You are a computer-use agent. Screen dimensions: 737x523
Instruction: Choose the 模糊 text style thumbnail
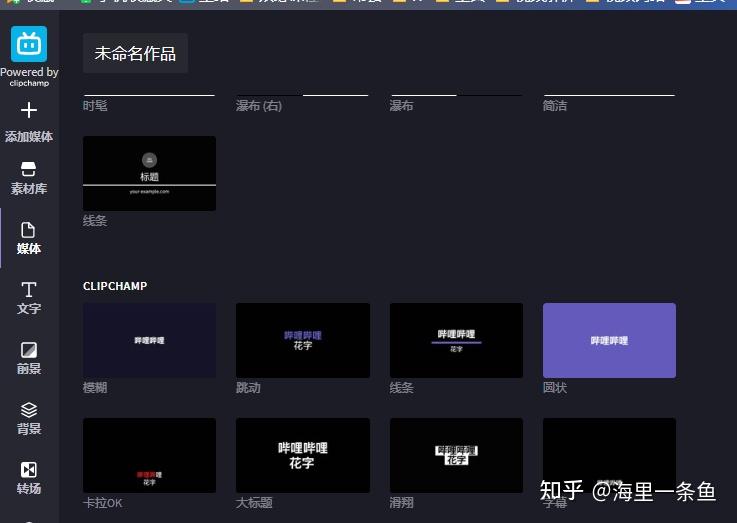pos(149,340)
